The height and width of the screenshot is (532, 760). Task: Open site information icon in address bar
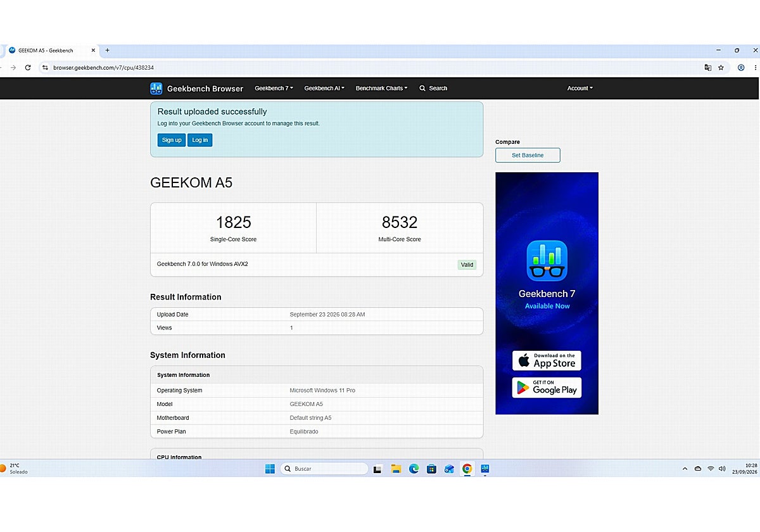[x=45, y=68]
